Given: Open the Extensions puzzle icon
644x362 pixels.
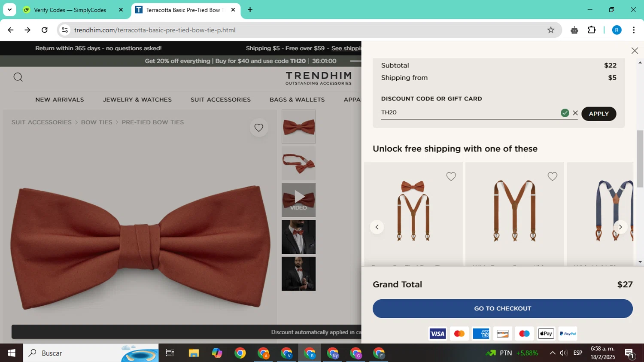Looking at the screenshot, I should [592, 30].
